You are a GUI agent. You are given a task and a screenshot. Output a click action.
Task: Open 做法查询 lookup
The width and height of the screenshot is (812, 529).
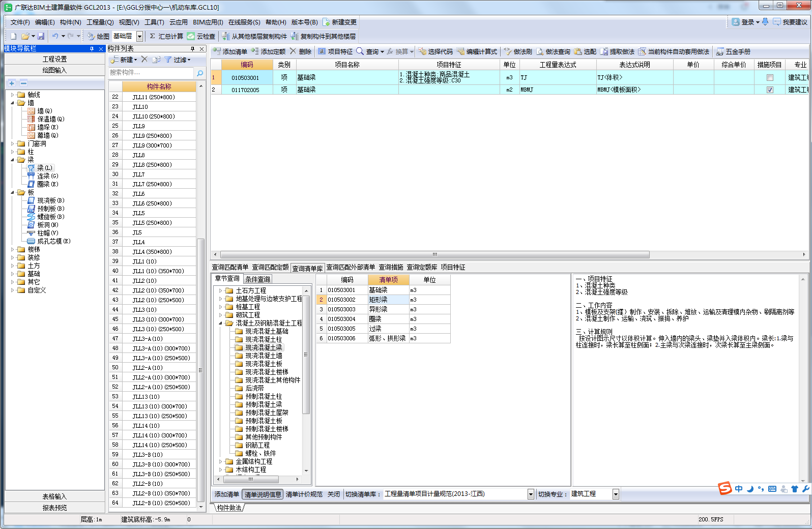tap(553, 51)
